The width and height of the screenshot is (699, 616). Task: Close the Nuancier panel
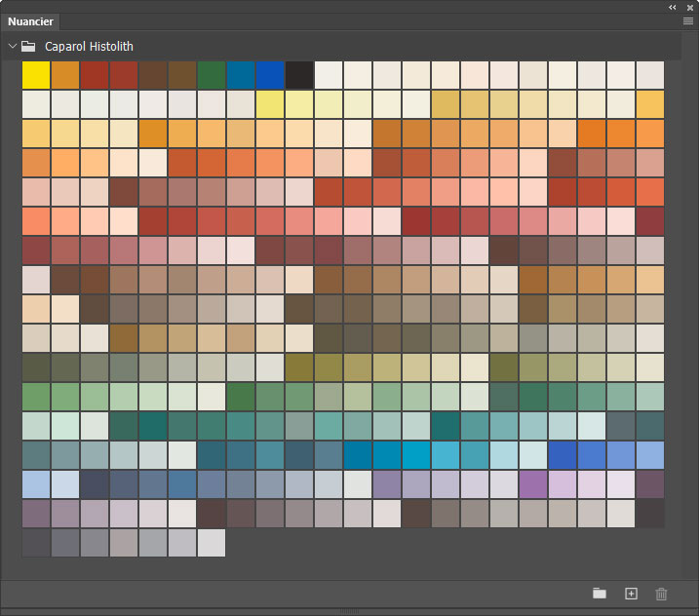688,6
